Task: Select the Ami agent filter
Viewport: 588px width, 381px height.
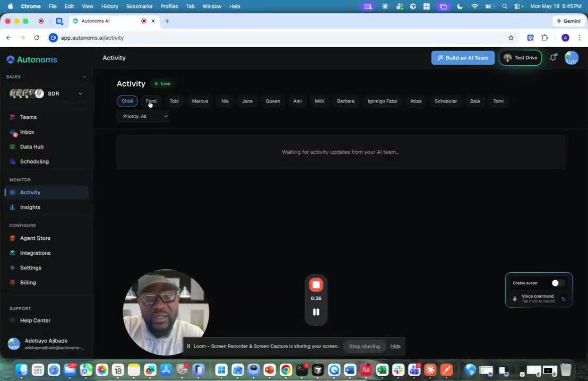Action: coord(297,101)
